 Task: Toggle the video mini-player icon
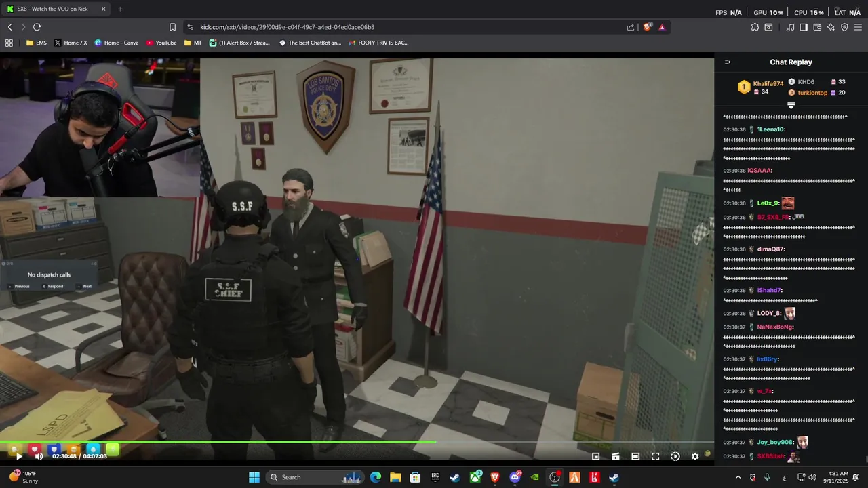pos(595,456)
